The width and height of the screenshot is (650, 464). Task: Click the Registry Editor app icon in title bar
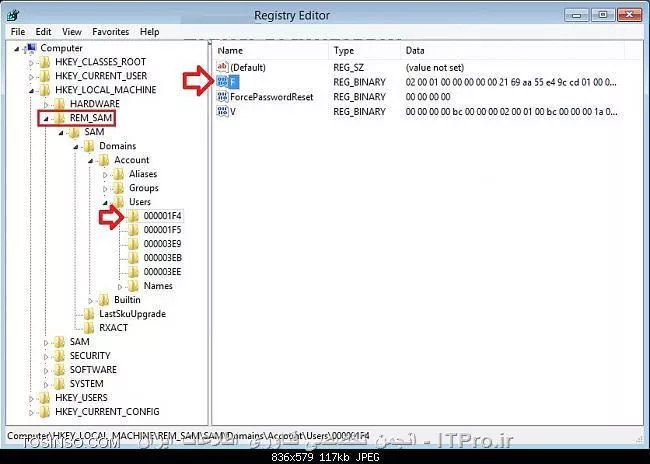coord(13,15)
